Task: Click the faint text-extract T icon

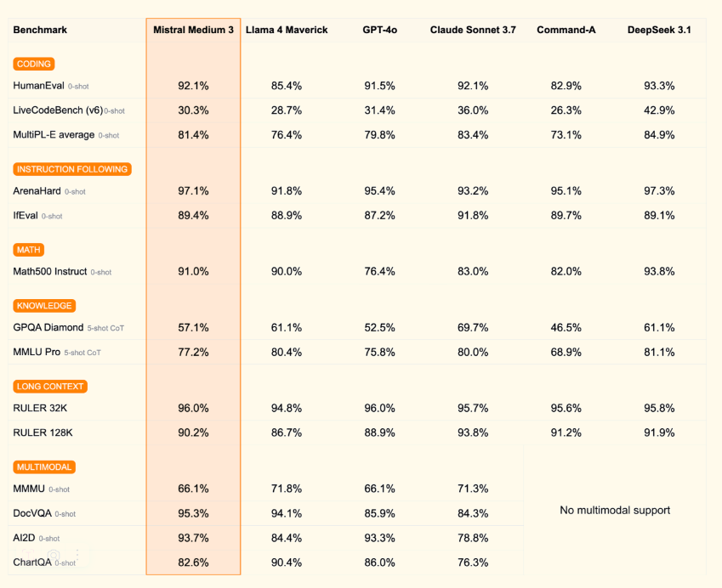Action: (28, 555)
